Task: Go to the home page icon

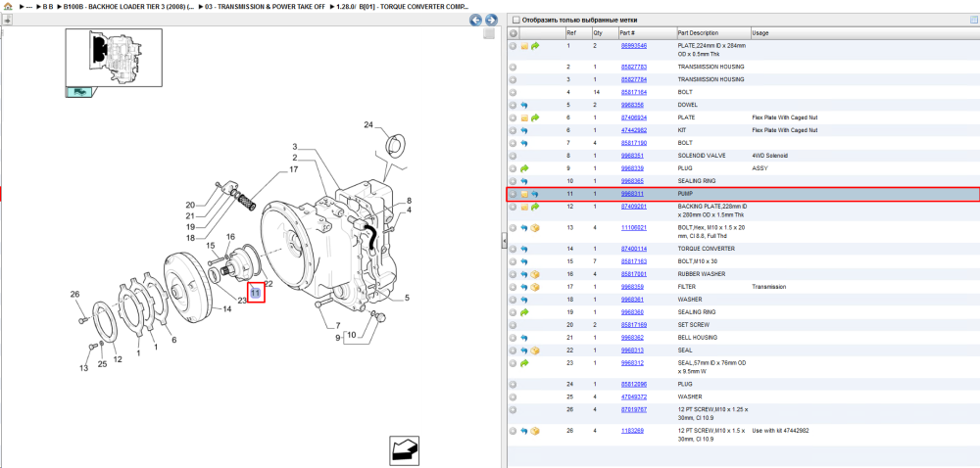Action: [8, 6]
